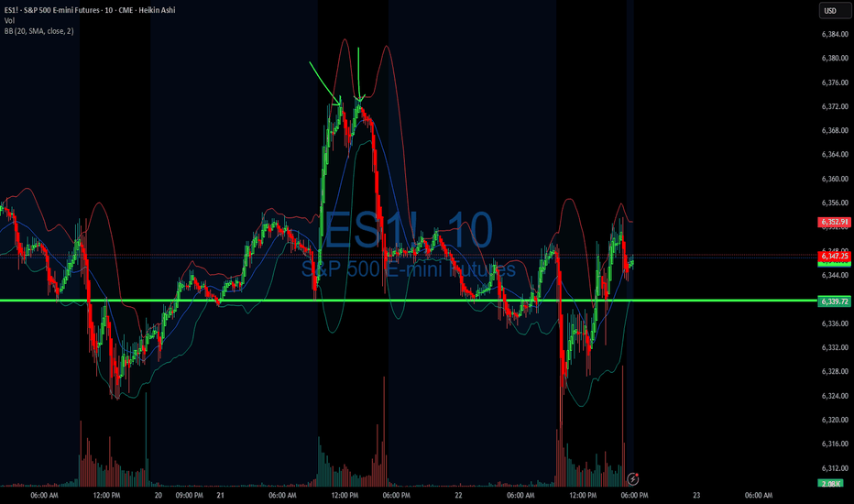This screenshot has height=504, width=854.
Task: Click the date 22 on time axis
Action: coord(458,495)
